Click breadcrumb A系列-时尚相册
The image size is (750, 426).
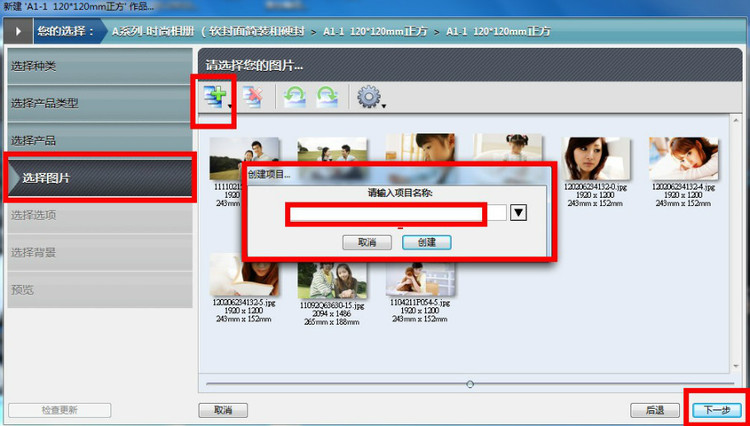click(x=153, y=32)
